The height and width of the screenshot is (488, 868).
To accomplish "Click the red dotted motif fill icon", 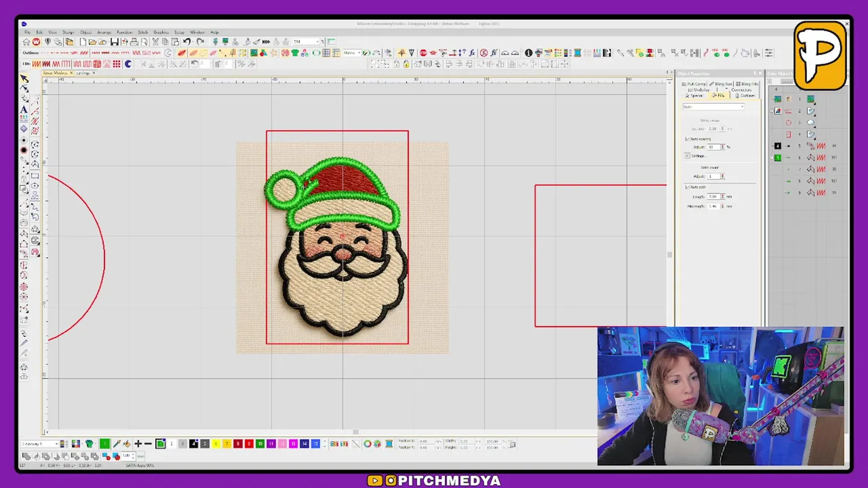I will pos(117,64).
